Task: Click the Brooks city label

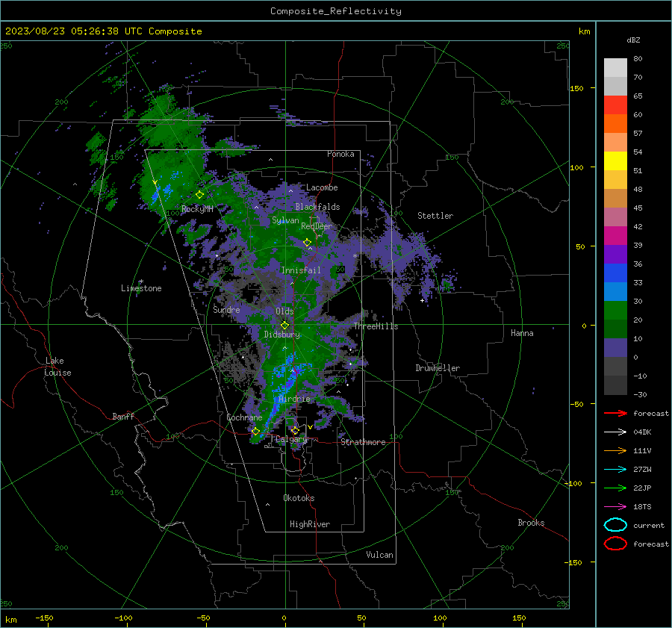Action: [531, 523]
